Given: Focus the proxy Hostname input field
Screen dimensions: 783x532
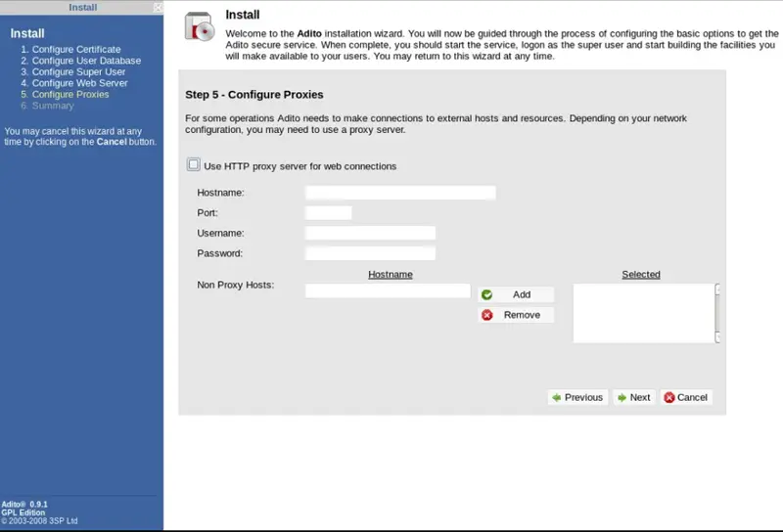Looking at the screenshot, I should pos(400,193).
